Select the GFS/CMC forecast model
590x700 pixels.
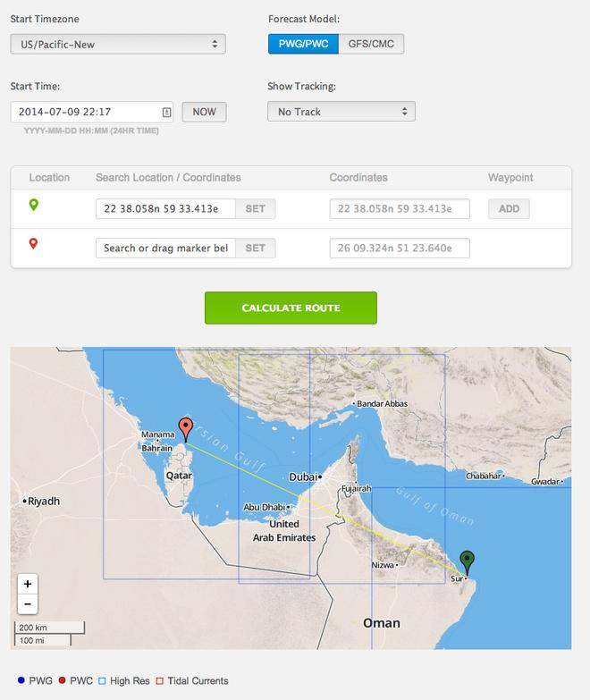coord(371,44)
